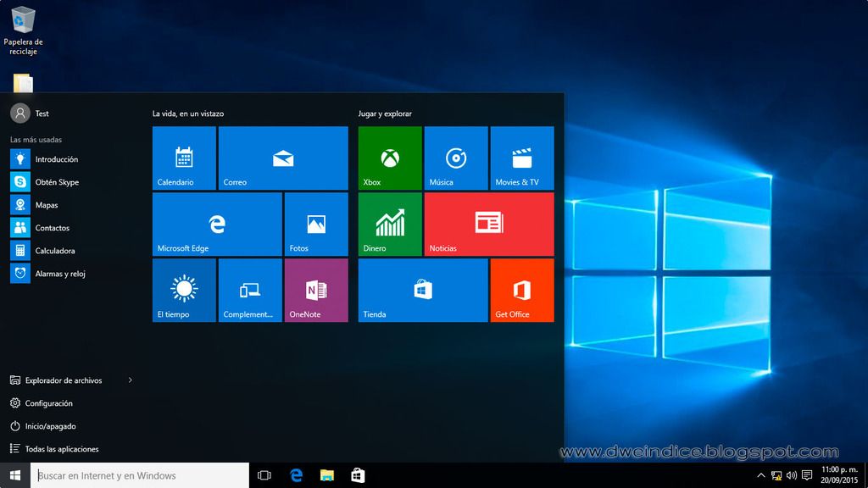Click the Get Office tile
868x488 pixels.
coord(522,290)
